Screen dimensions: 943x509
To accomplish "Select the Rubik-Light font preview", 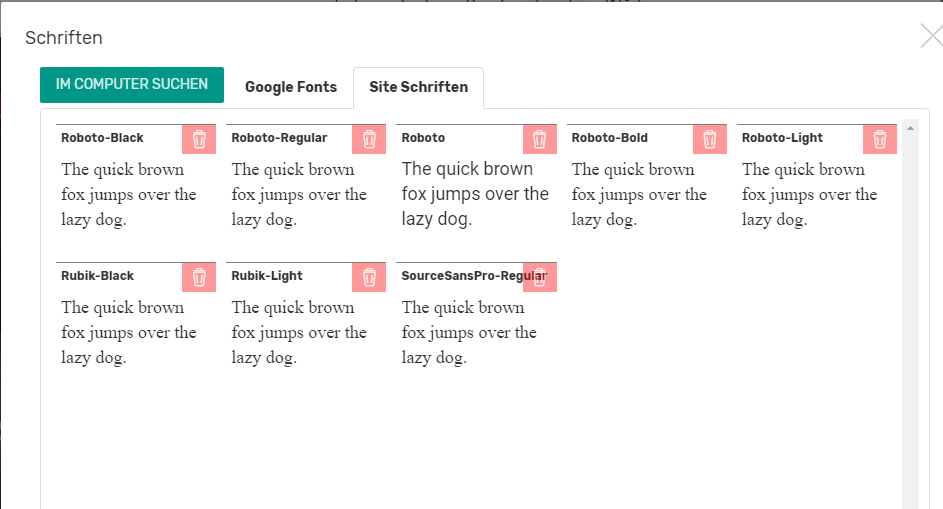I will [x=299, y=332].
